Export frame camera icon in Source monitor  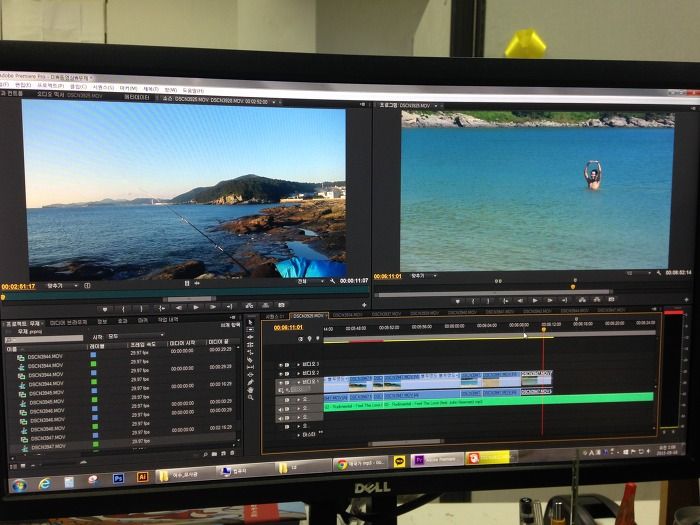click(282, 305)
